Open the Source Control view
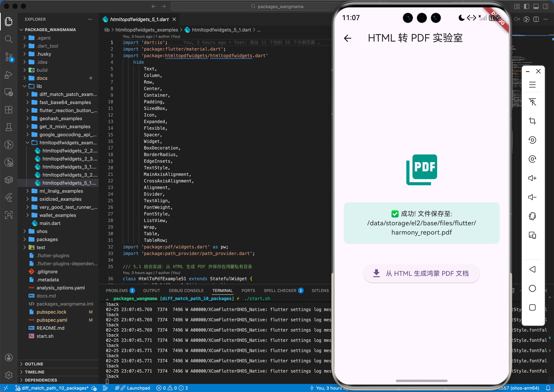This screenshot has width=554, height=392. [9, 57]
